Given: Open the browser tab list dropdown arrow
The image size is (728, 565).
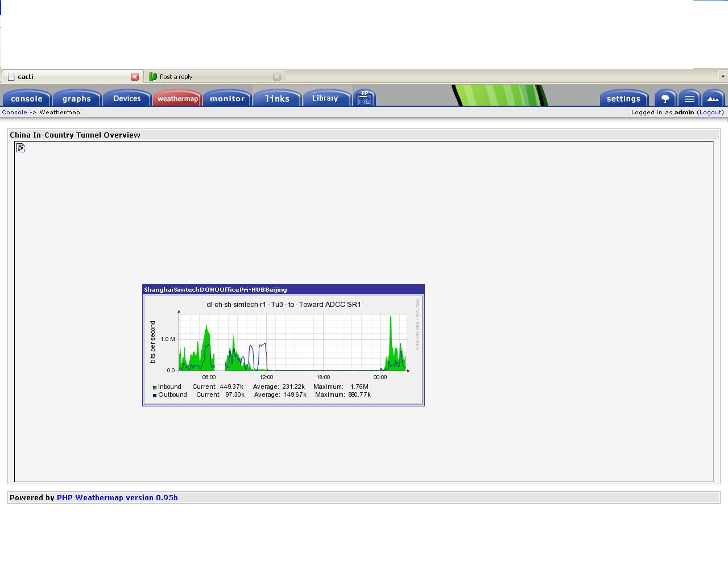Looking at the screenshot, I should (x=723, y=76).
